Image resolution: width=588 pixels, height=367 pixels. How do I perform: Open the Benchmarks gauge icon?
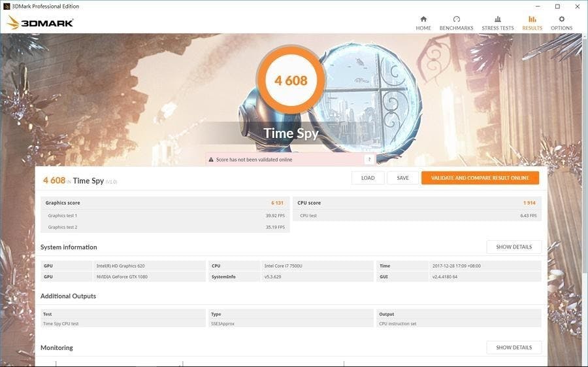click(x=456, y=20)
